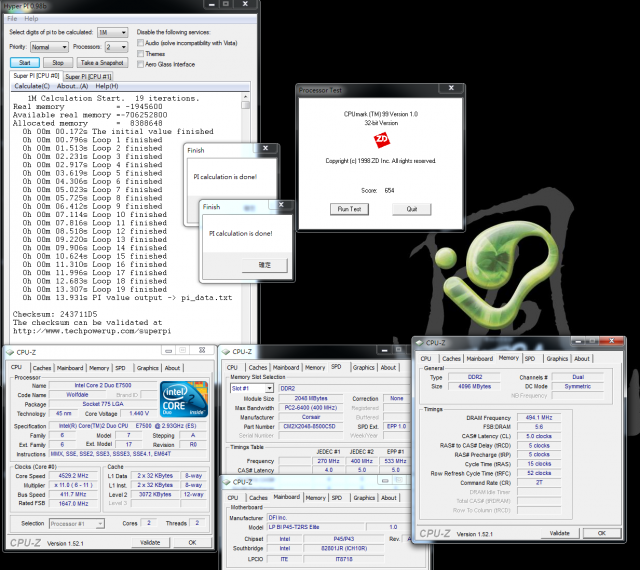Image resolution: width=640 pixels, height=570 pixels.
Task: Click CPU-Z leaf icon in CPU window title
Action: pos(10,352)
